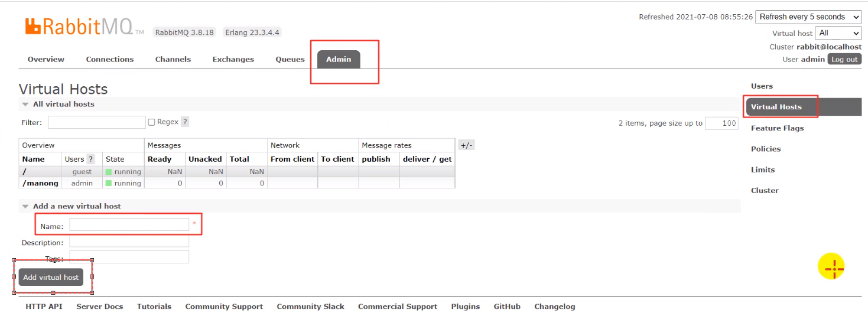Focus the Tags input field
Screen dimensions: 868x326
(129, 257)
